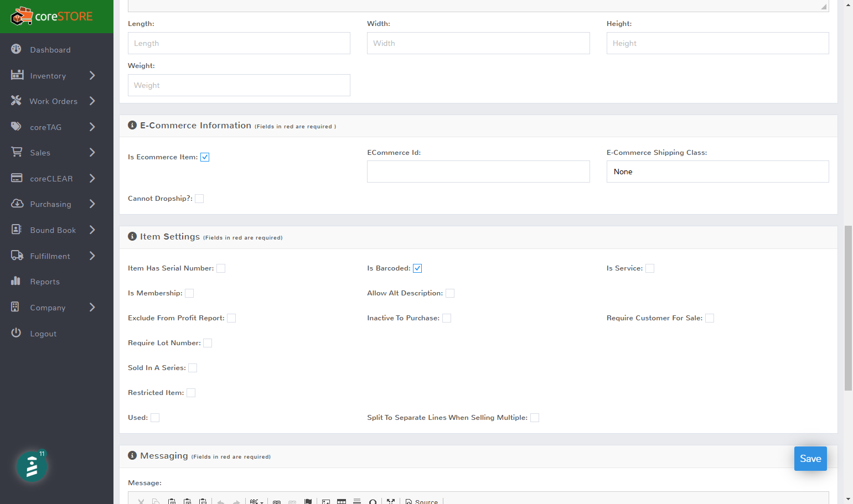Open the editor spell check dropdown
The height and width of the screenshot is (504, 853).
[x=256, y=501]
